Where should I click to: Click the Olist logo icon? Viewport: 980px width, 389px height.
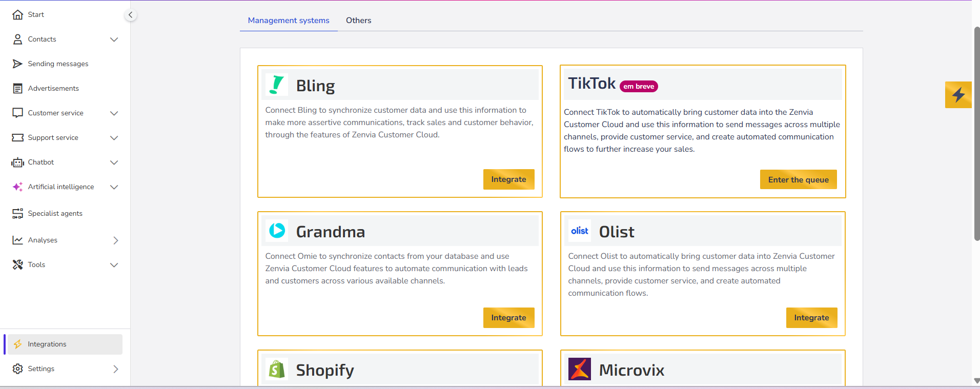[580, 231]
